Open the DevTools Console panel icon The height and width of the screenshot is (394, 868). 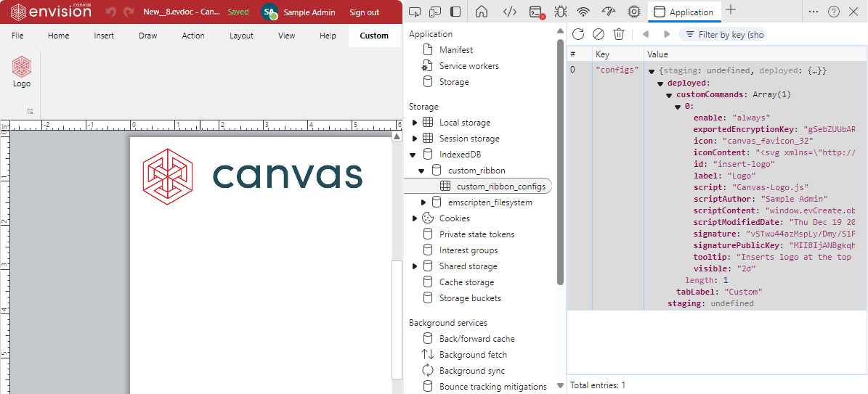[x=535, y=12]
